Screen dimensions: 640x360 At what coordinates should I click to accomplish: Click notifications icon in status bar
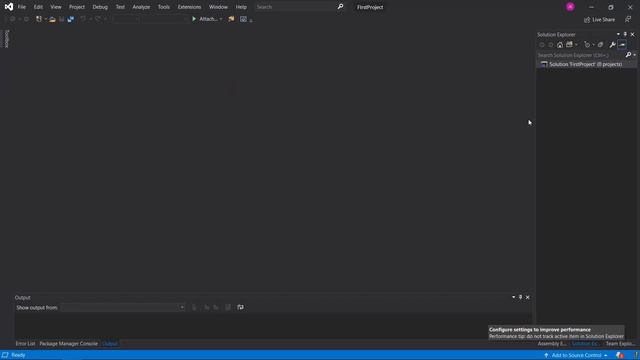[x=620, y=356]
